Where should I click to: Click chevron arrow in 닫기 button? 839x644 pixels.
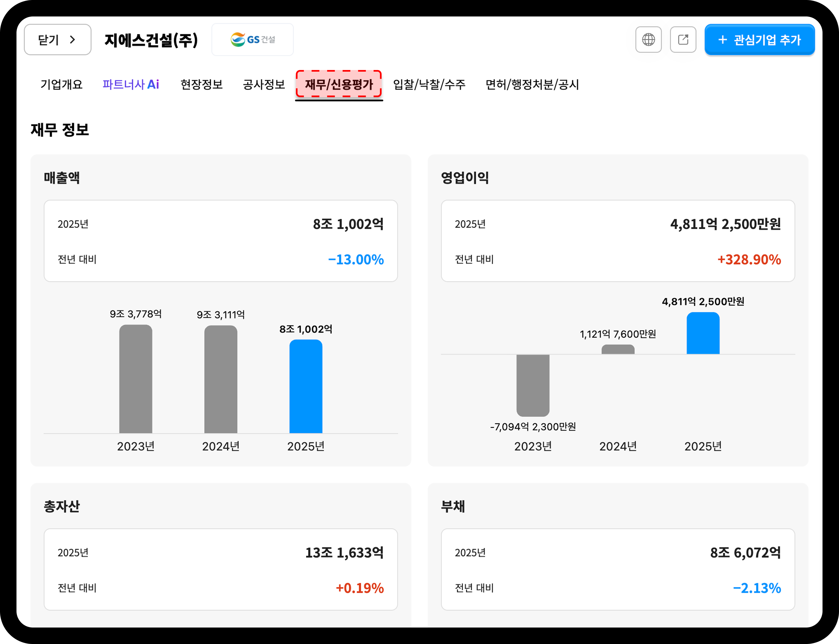[73, 40]
